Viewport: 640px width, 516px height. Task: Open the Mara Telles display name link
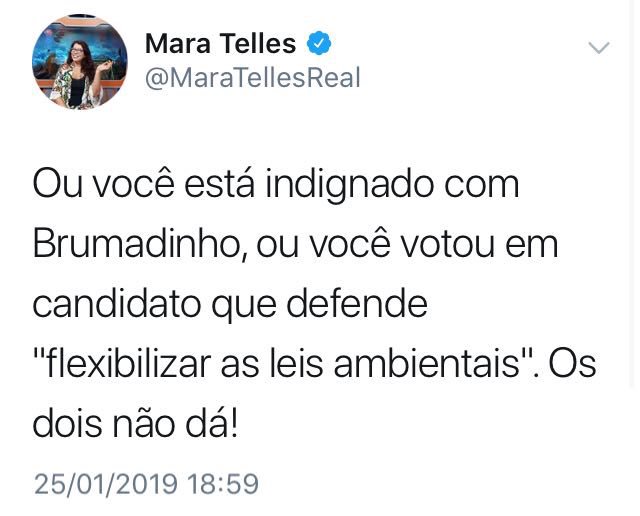click(x=220, y=43)
